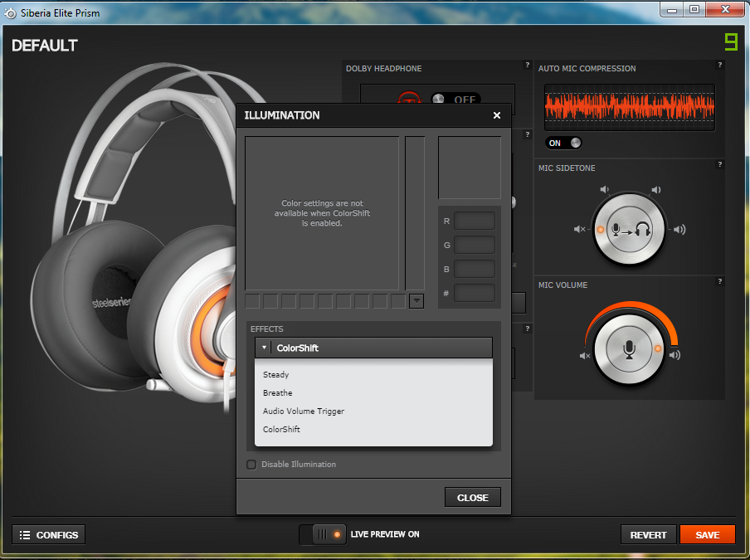Open Auto Mic Compression help question mark
The width and height of the screenshot is (750, 560).
pos(719,65)
